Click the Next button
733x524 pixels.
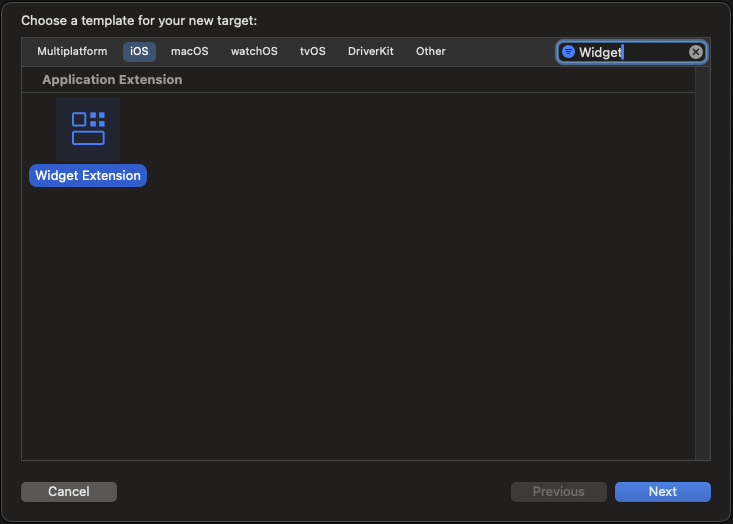click(662, 491)
